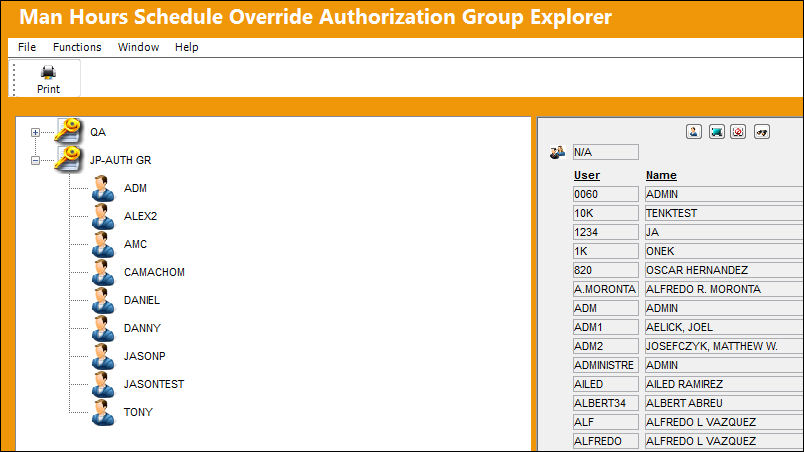Click the N/A input field
This screenshot has width=804, height=452.
[606, 152]
